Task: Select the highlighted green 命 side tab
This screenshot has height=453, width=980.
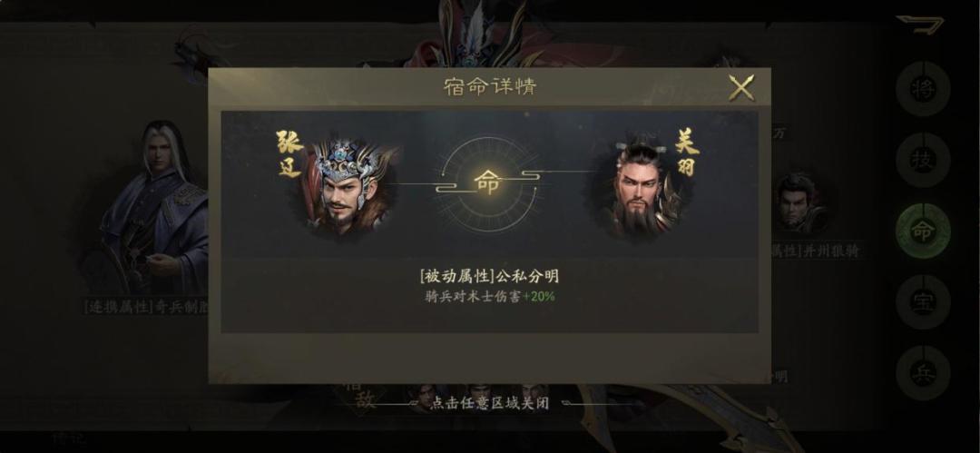Action: point(923,231)
